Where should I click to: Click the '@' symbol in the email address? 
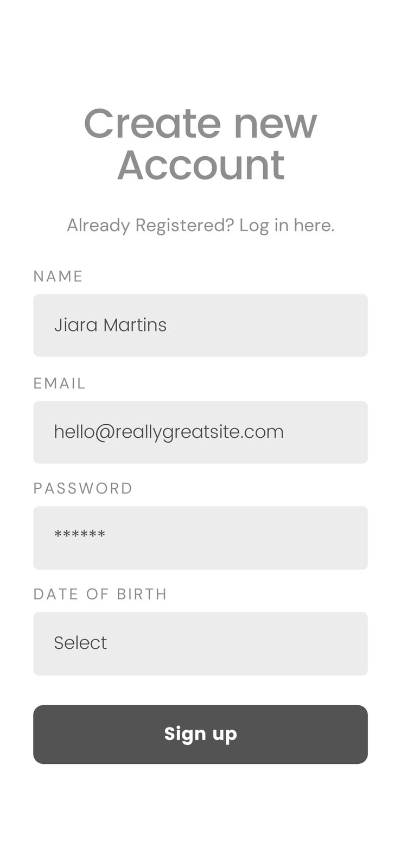(x=105, y=432)
